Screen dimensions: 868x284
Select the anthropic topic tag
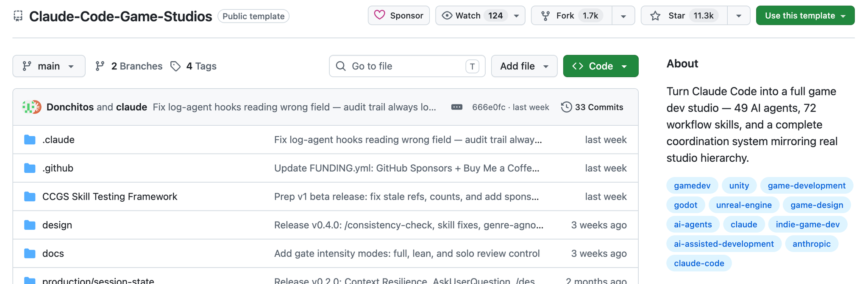coord(812,244)
